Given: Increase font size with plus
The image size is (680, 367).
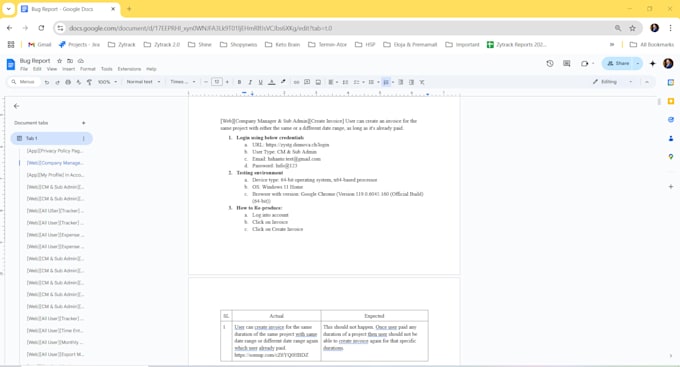Looking at the screenshot, I should (227, 82).
